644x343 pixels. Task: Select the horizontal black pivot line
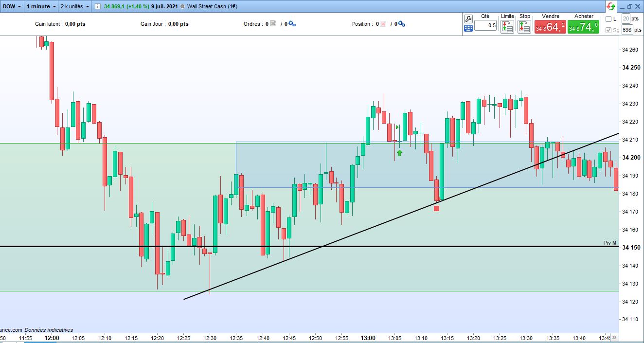point(309,247)
